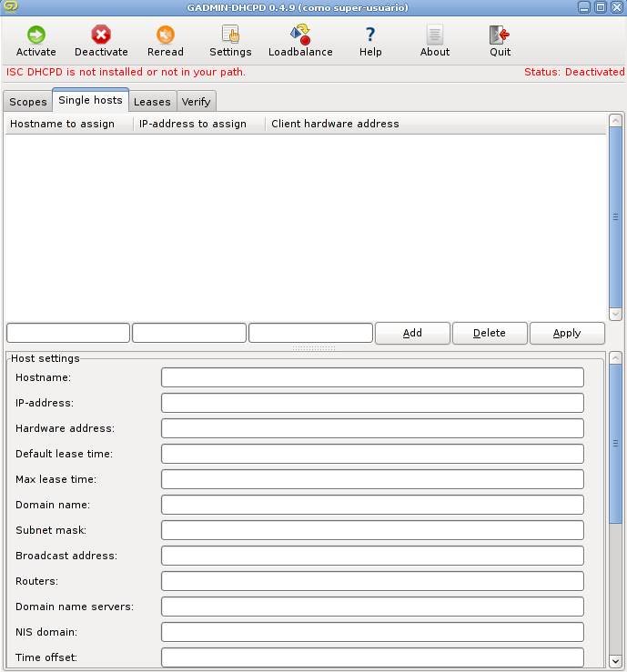This screenshot has width=627, height=672.
Task: Close the GADMIN-DHCPD window
Action: click(x=617, y=7)
